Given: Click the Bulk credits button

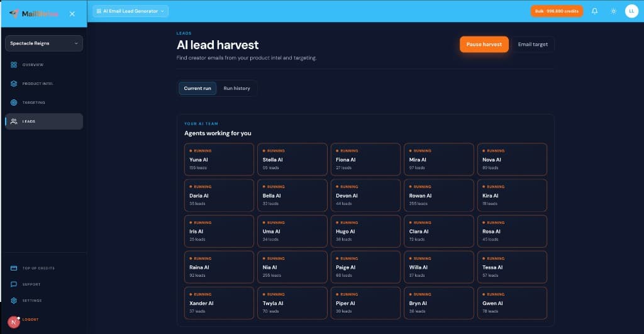Looking at the screenshot, I should [x=557, y=11].
